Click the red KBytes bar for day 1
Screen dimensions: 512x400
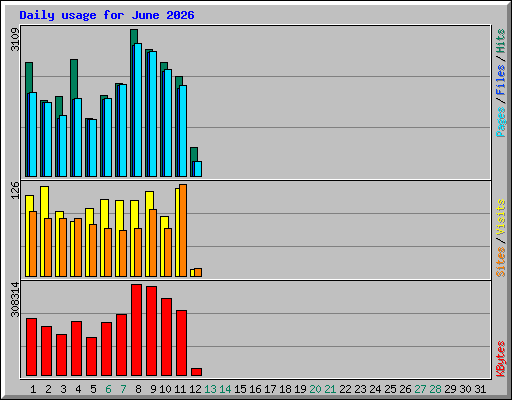[31, 347]
